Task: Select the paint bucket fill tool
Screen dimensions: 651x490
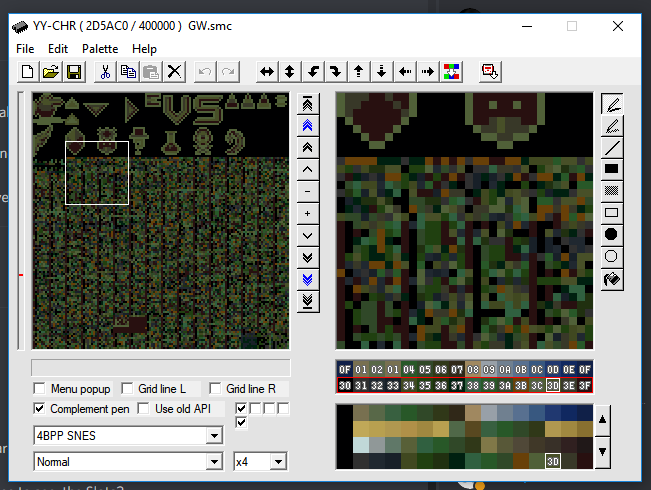Action: [612, 279]
